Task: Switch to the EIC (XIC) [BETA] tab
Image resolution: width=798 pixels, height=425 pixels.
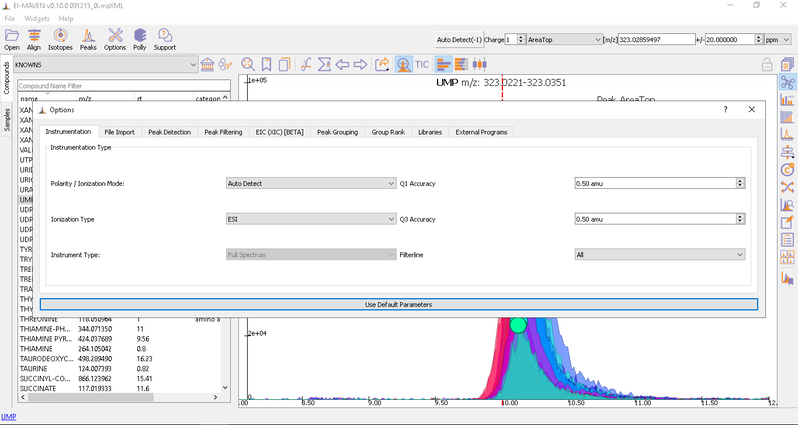Action: 279,132
